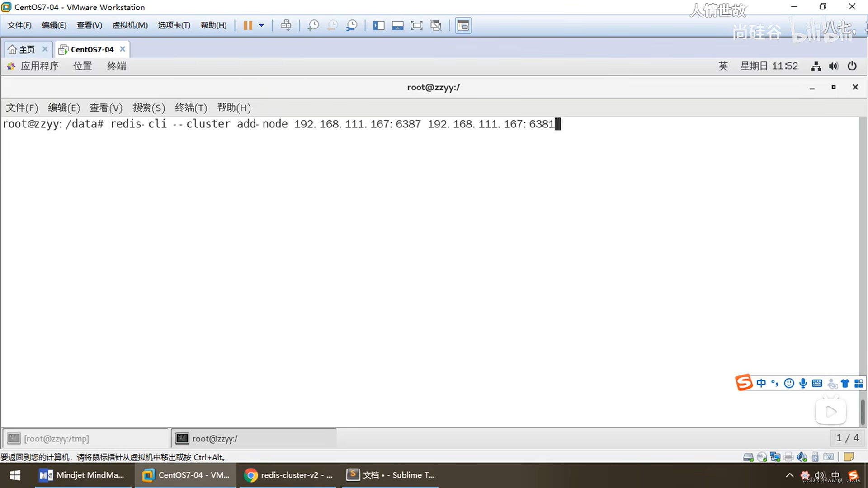Image resolution: width=868 pixels, height=488 pixels.
Task: Toggle the Unity mode icon
Action: coord(436,25)
